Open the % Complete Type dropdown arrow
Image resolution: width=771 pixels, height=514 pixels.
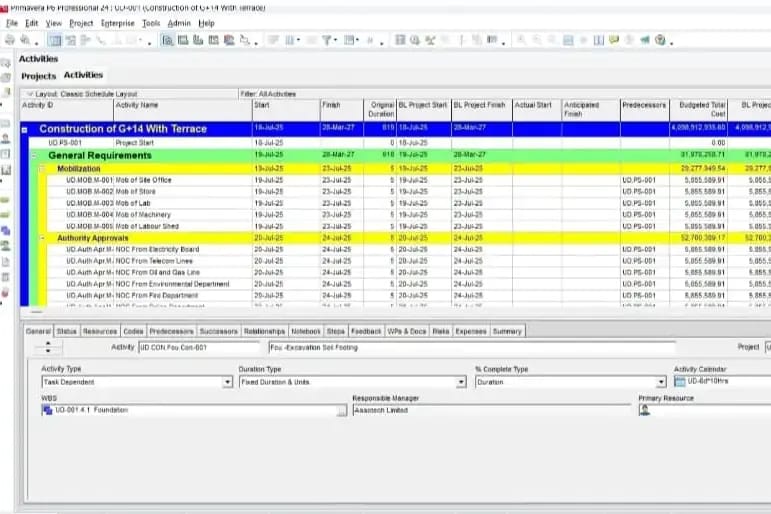661,382
